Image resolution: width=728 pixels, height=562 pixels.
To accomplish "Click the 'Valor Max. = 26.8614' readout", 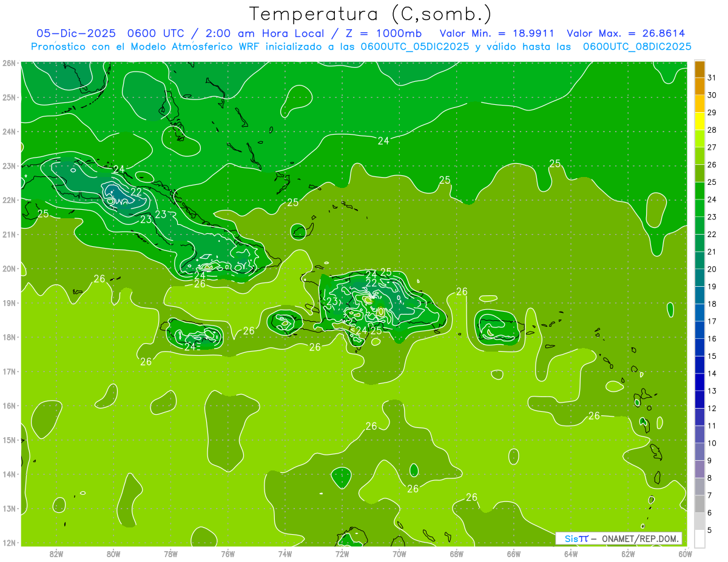I will click(x=625, y=33).
